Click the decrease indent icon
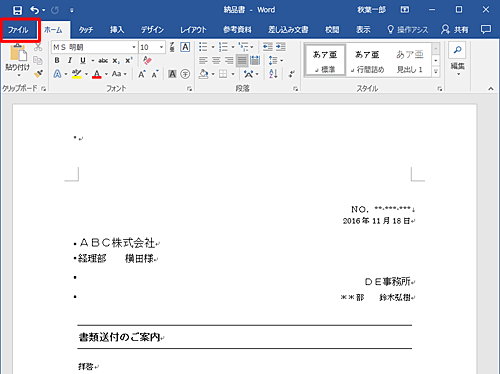 click(268, 47)
